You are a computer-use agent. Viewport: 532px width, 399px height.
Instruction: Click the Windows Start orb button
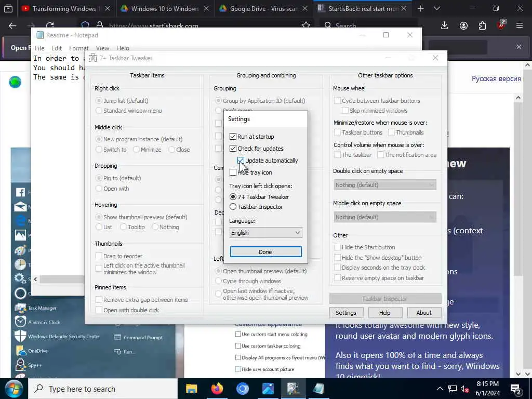(x=14, y=389)
